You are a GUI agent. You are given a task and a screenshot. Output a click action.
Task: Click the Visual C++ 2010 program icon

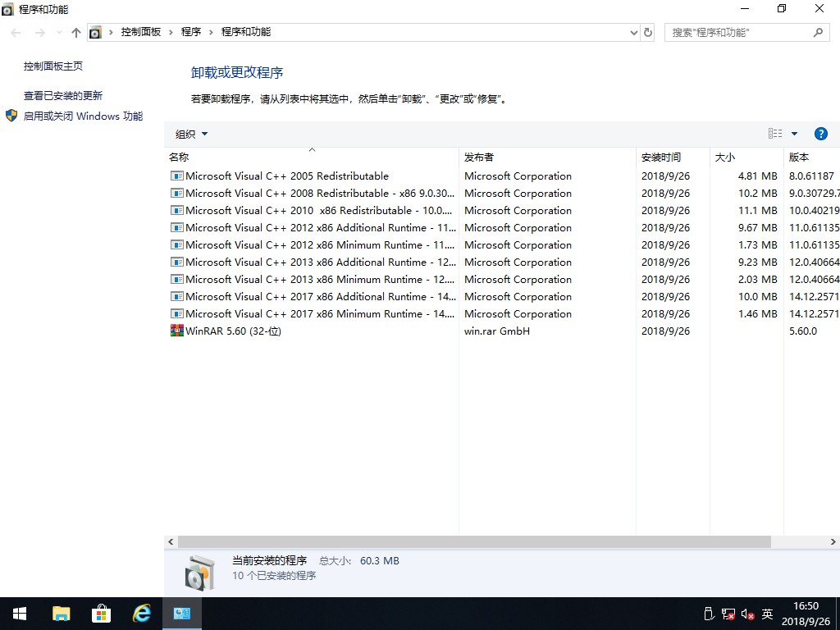point(177,210)
